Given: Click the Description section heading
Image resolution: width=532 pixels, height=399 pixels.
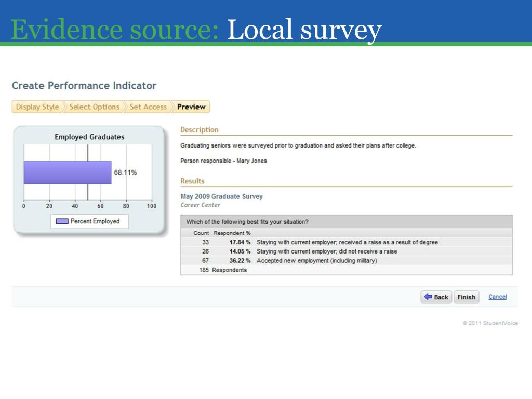Looking at the screenshot, I should [199, 129].
